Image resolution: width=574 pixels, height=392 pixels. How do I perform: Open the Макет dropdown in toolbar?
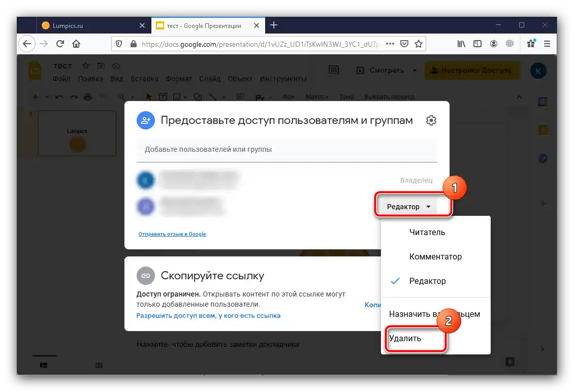point(317,97)
